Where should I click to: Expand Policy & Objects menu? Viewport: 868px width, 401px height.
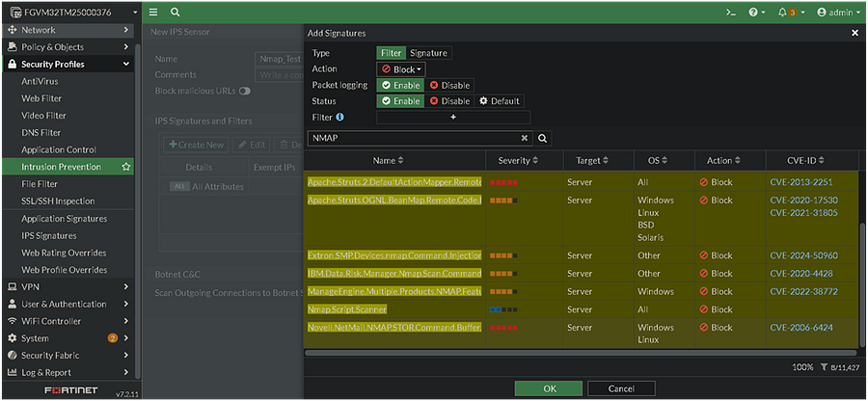(69, 47)
